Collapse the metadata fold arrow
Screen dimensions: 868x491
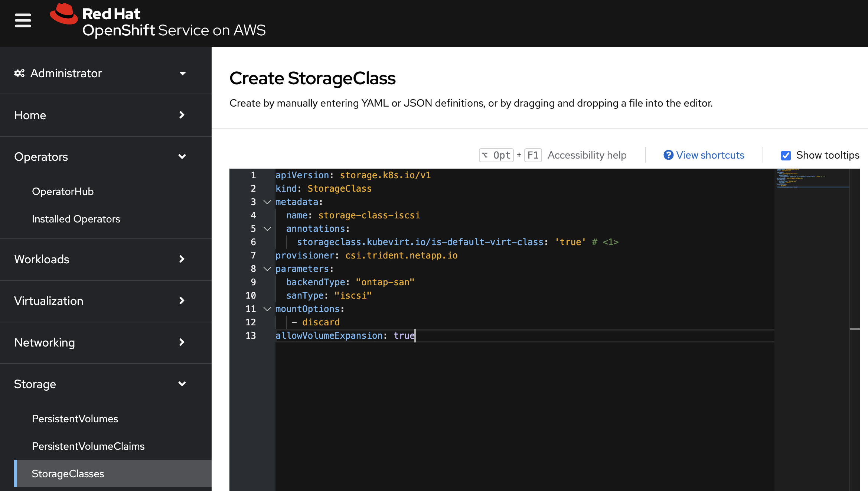(x=267, y=202)
